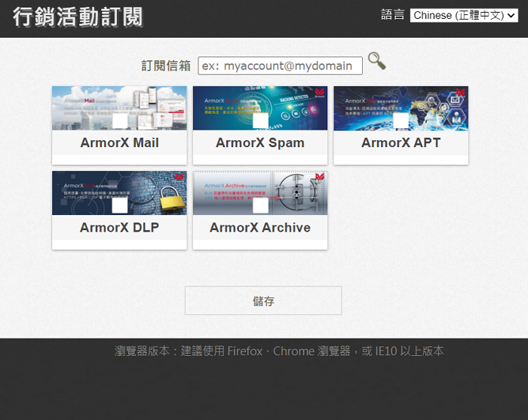Click the 語言 label
The height and width of the screenshot is (420, 528).
[393, 15]
